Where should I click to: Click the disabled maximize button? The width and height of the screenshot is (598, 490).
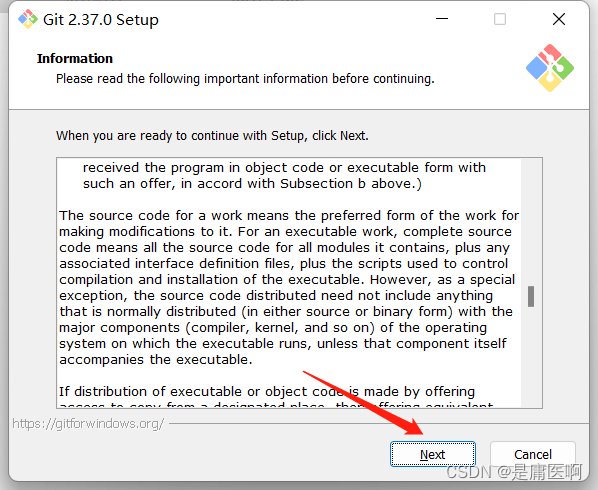[500, 19]
